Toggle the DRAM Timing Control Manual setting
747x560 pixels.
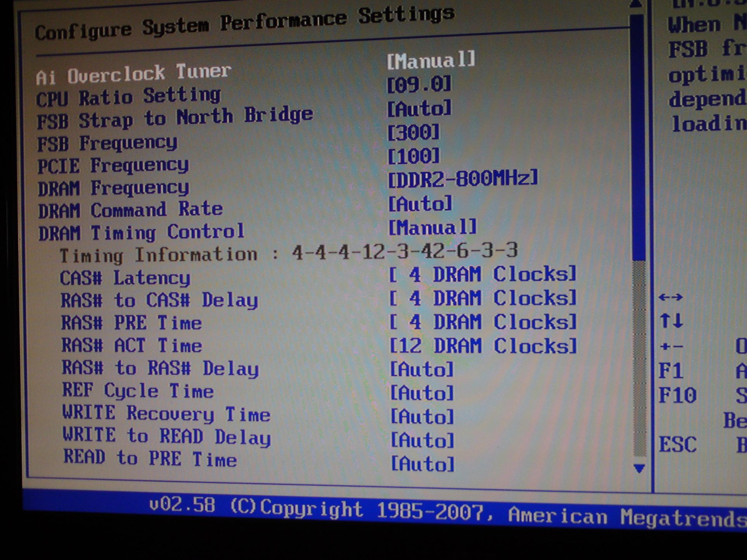pyautogui.click(x=432, y=227)
